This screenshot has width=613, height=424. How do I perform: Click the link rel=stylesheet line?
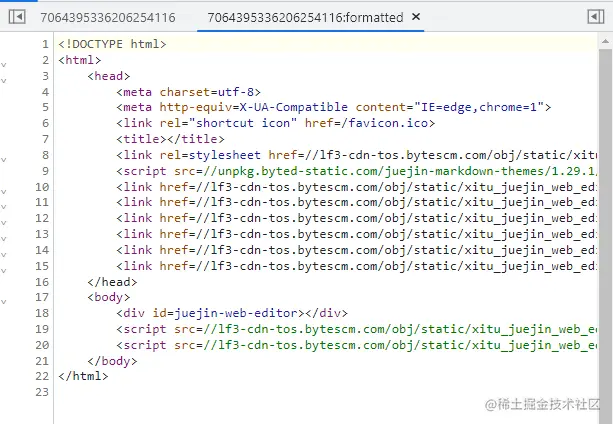point(357,155)
